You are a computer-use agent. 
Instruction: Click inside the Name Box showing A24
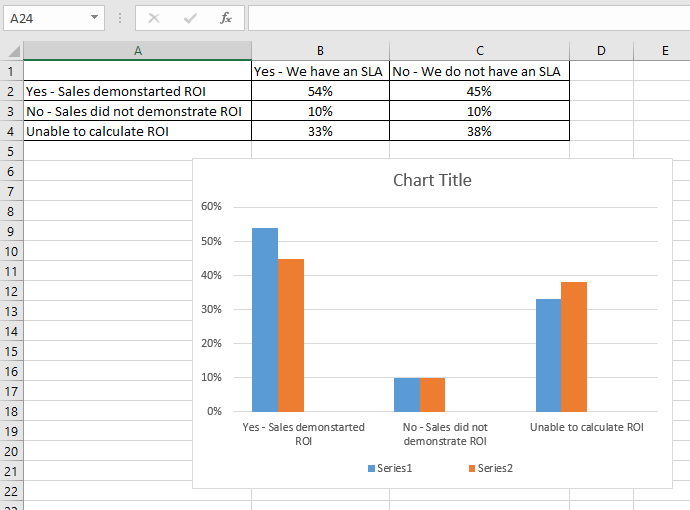pyautogui.click(x=45, y=18)
